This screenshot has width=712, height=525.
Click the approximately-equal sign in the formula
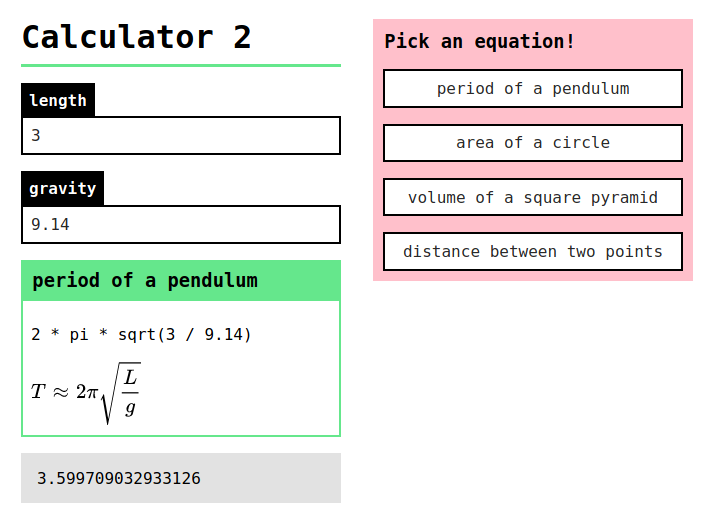point(60,392)
